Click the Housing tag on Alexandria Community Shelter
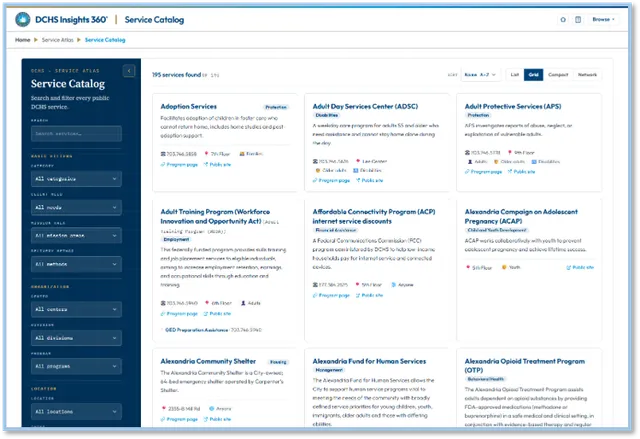This screenshot has height=439, width=640. coord(278,362)
